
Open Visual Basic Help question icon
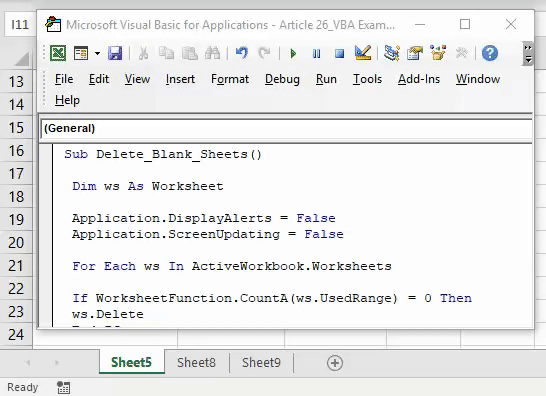490,53
